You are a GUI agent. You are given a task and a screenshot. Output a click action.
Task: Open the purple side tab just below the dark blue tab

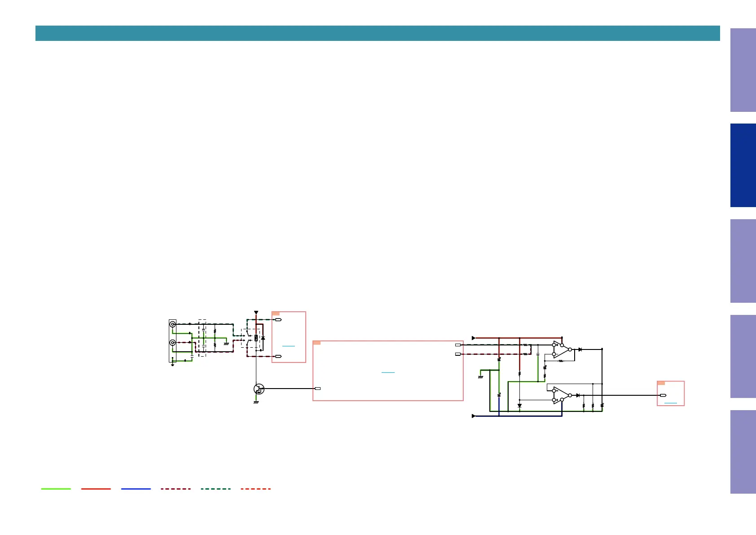(743, 261)
